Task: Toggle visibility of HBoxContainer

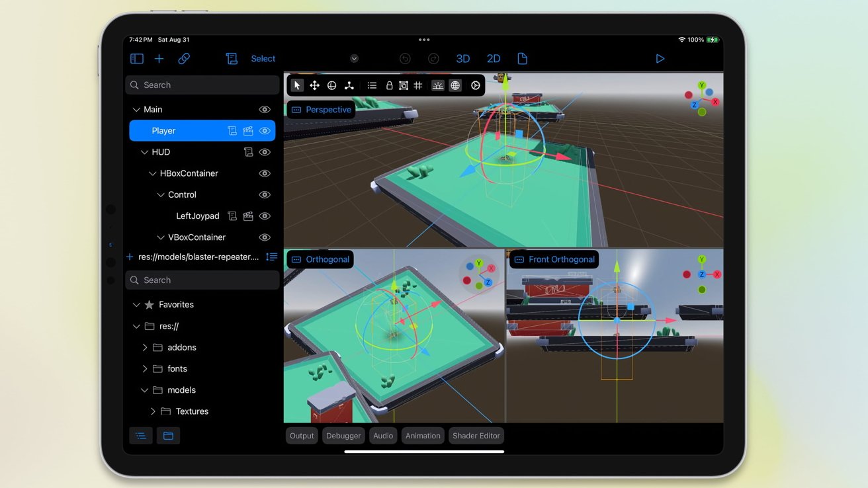Action: pos(265,173)
